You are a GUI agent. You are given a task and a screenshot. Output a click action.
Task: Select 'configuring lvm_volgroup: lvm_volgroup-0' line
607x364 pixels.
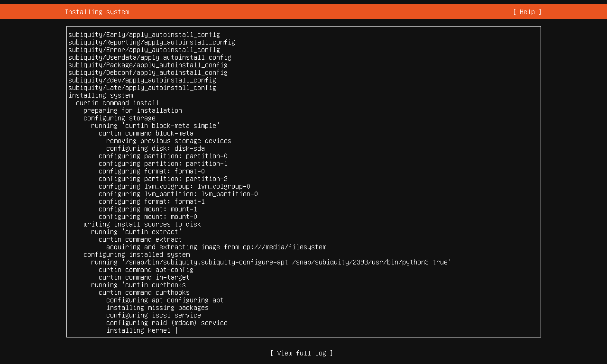pos(174,186)
